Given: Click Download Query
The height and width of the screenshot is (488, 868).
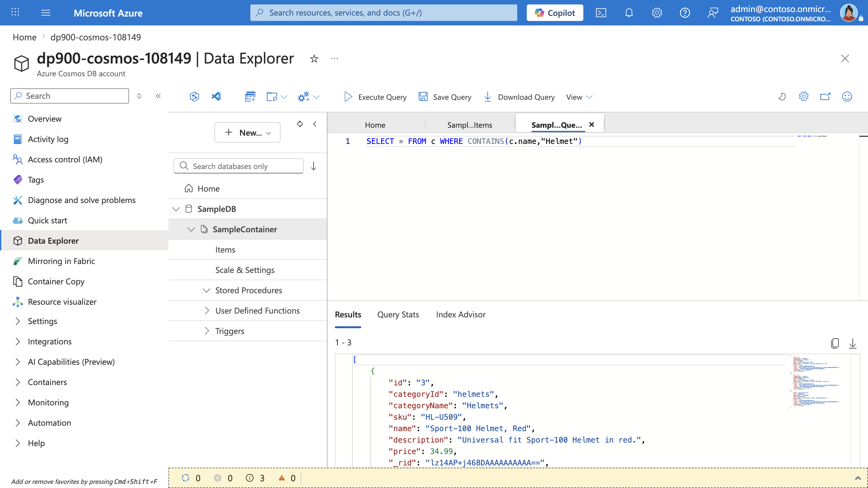Looking at the screenshot, I should click(x=519, y=97).
